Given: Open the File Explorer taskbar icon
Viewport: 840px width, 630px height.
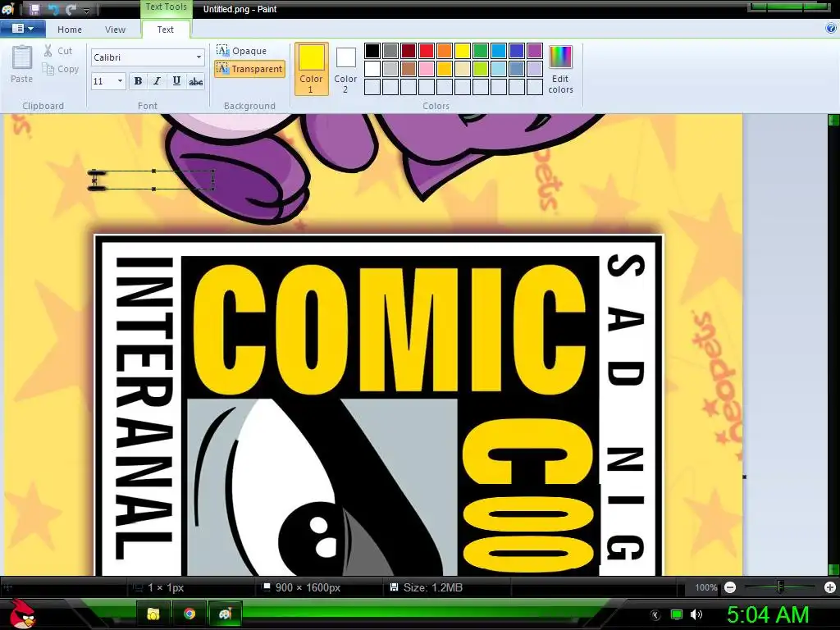Looking at the screenshot, I should [x=153, y=614].
